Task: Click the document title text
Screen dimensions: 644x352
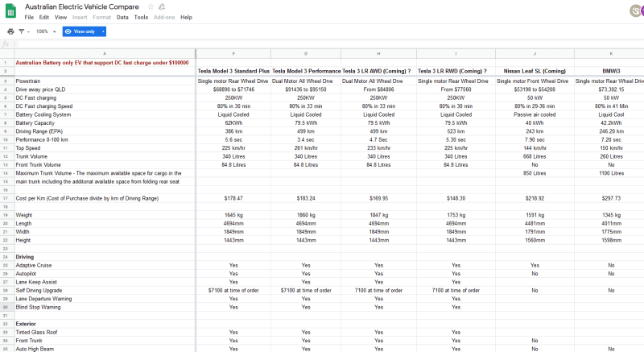Action: tap(82, 6)
